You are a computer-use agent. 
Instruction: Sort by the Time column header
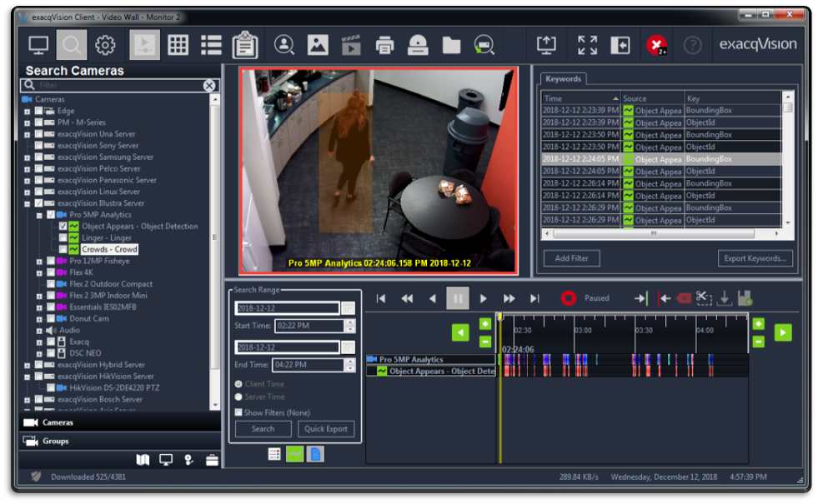click(x=580, y=98)
